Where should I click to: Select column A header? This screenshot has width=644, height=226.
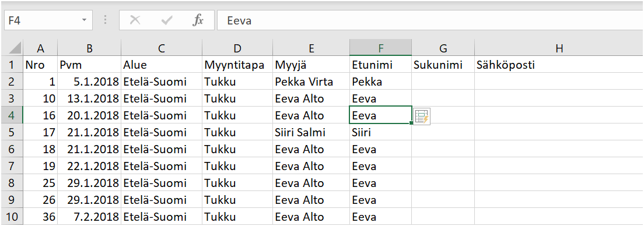point(40,48)
